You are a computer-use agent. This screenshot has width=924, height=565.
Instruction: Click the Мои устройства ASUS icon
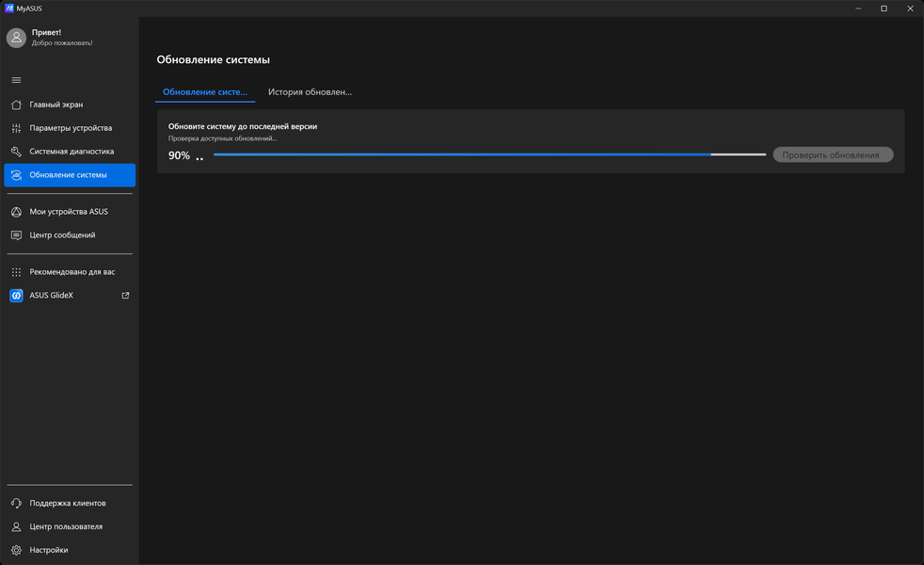(x=17, y=212)
